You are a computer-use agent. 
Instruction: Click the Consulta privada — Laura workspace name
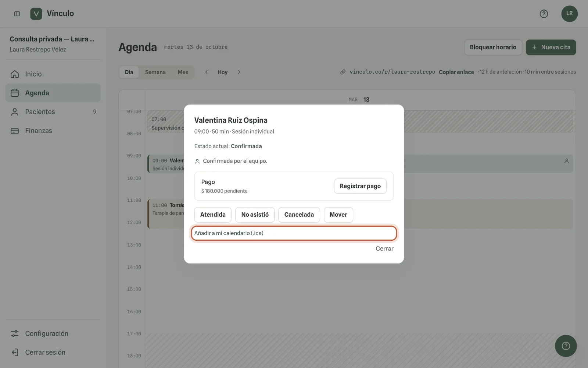pyautogui.click(x=52, y=39)
